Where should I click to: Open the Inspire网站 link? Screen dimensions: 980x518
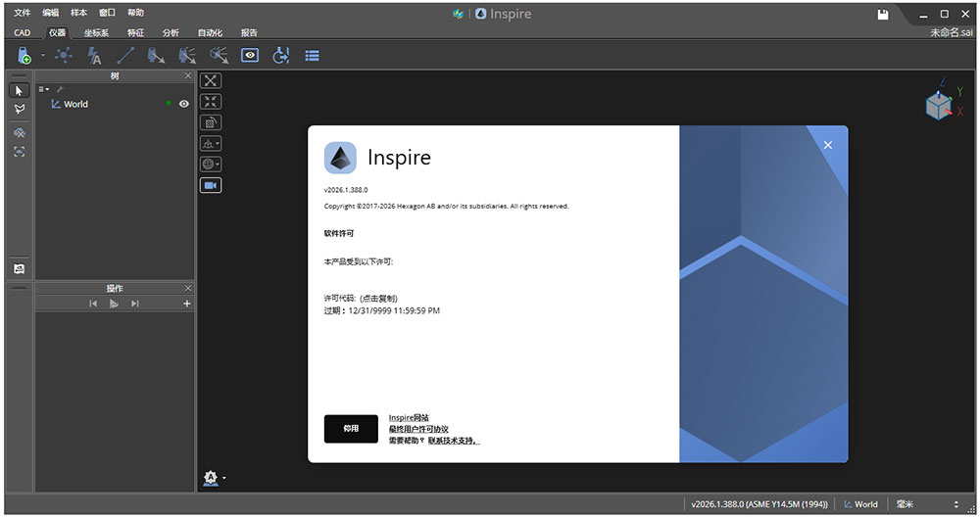pos(409,417)
